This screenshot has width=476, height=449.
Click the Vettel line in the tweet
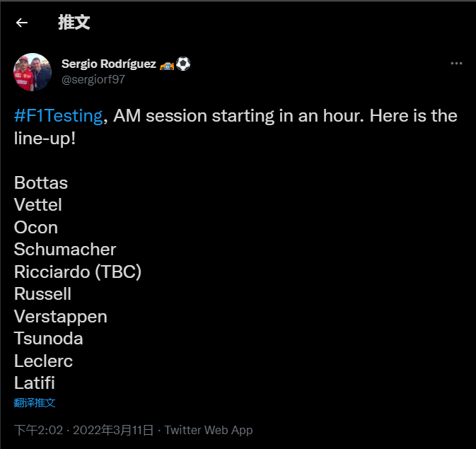38,205
